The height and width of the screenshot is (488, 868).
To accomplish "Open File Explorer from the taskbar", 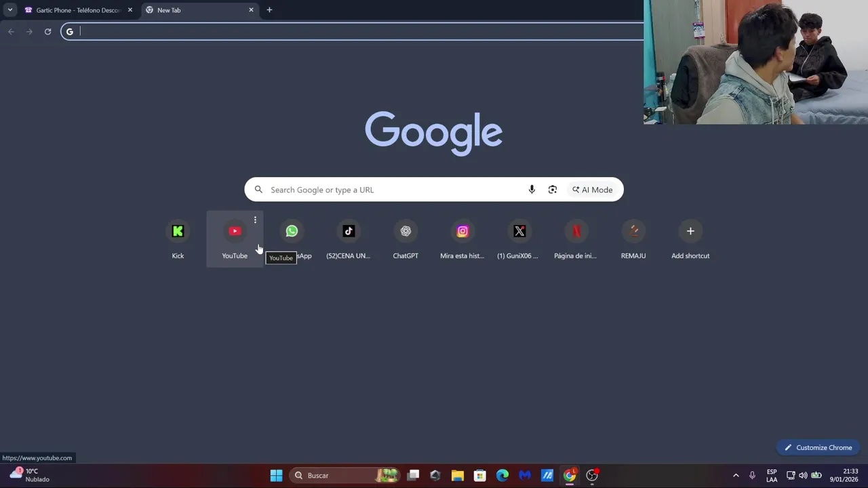I will point(458,475).
